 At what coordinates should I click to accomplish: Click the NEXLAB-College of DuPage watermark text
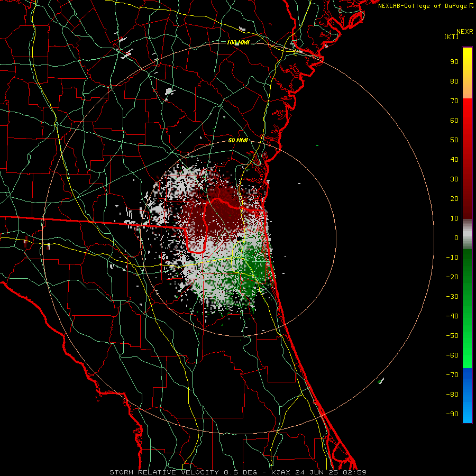click(425, 6)
